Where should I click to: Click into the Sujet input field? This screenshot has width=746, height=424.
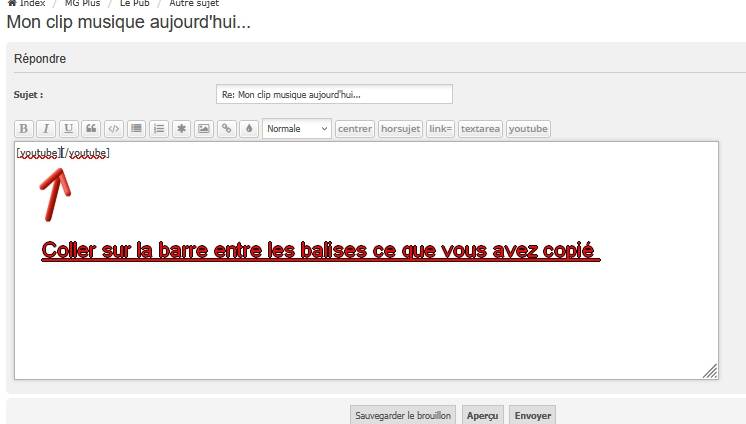[x=334, y=94]
